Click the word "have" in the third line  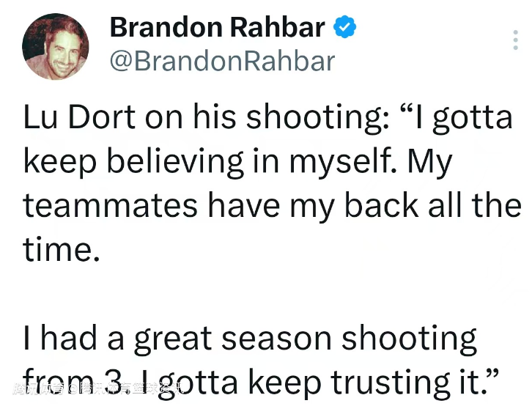(244, 205)
